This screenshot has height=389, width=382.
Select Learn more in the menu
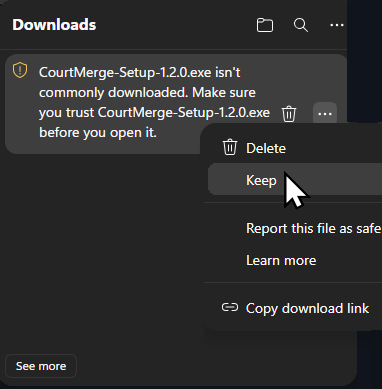[295, 260]
